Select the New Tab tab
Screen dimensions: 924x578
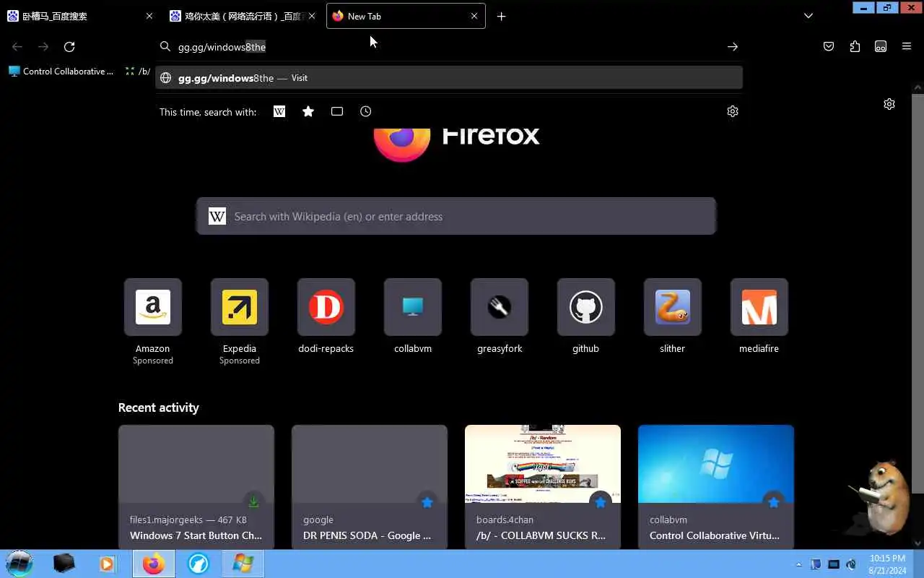click(406, 16)
